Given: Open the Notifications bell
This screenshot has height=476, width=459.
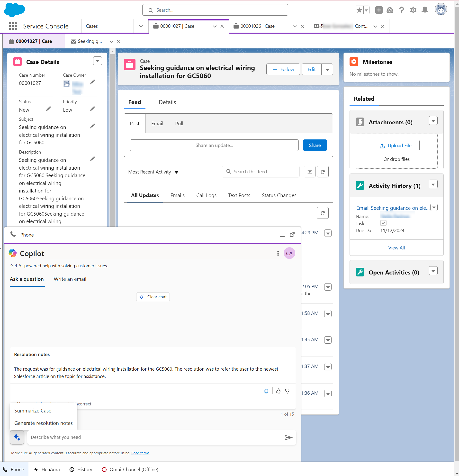Looking at the screenshot, I should (x=425, y=10).
